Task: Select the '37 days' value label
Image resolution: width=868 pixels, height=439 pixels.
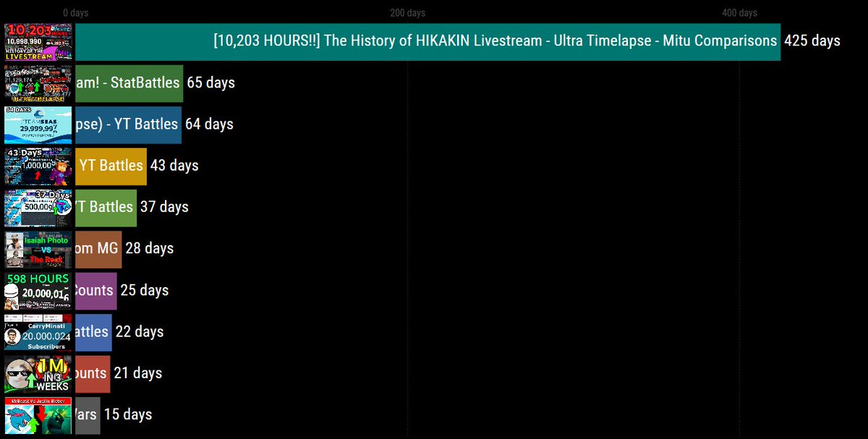Action: [164, 207]
